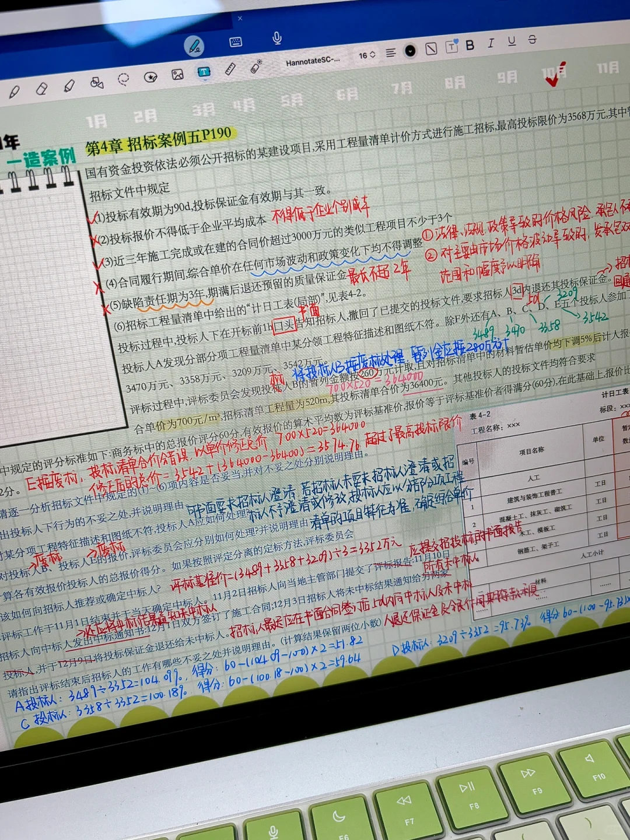This screenshot has width=630, height=840.
Task: Open the line spacing options
Action: 390,51
